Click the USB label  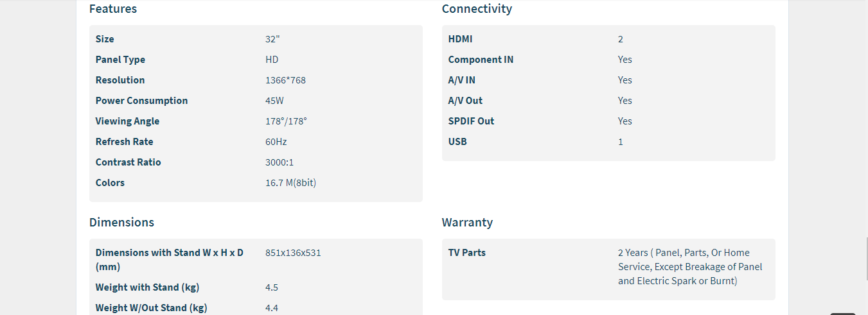(457, 142)
